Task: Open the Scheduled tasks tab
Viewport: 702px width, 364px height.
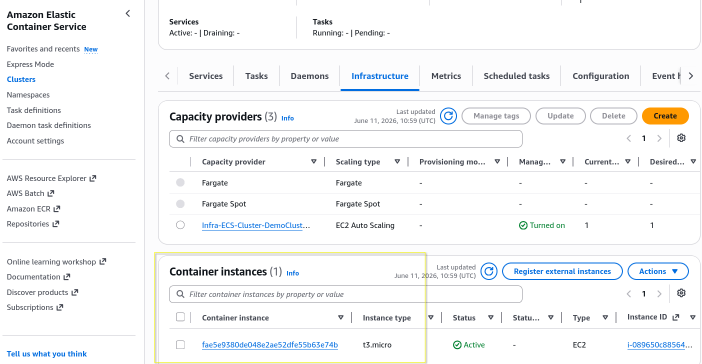Action: [516, 76]
